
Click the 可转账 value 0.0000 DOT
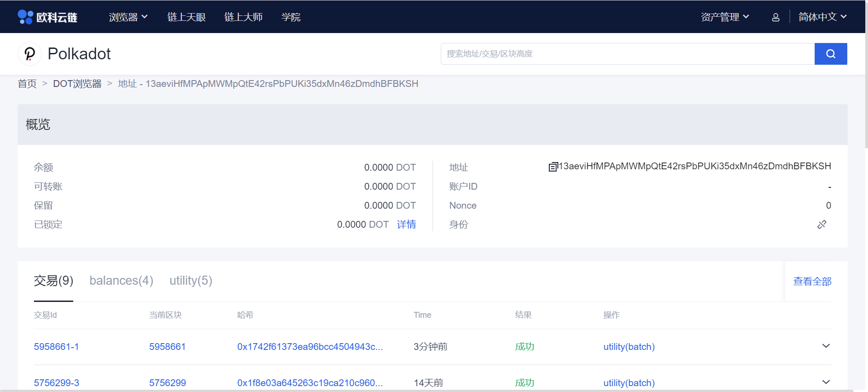pos(390,186)
